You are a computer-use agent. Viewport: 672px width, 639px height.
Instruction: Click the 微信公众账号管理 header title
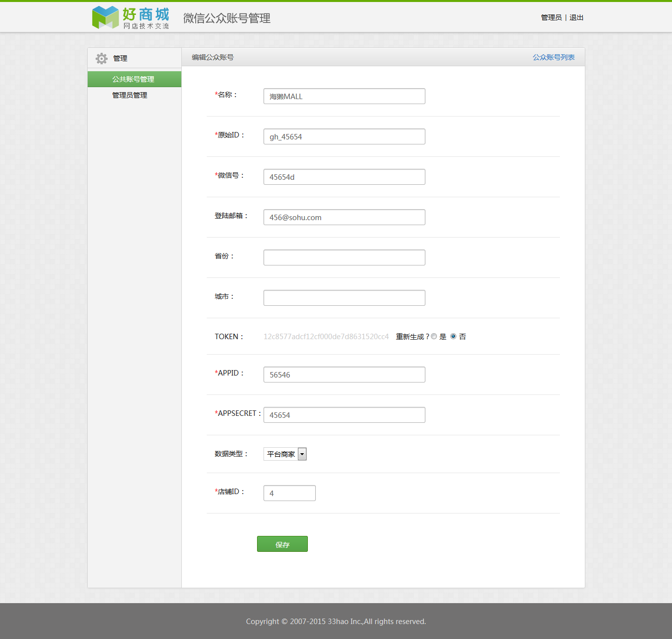pyautogui.click(x=227, y=18)
